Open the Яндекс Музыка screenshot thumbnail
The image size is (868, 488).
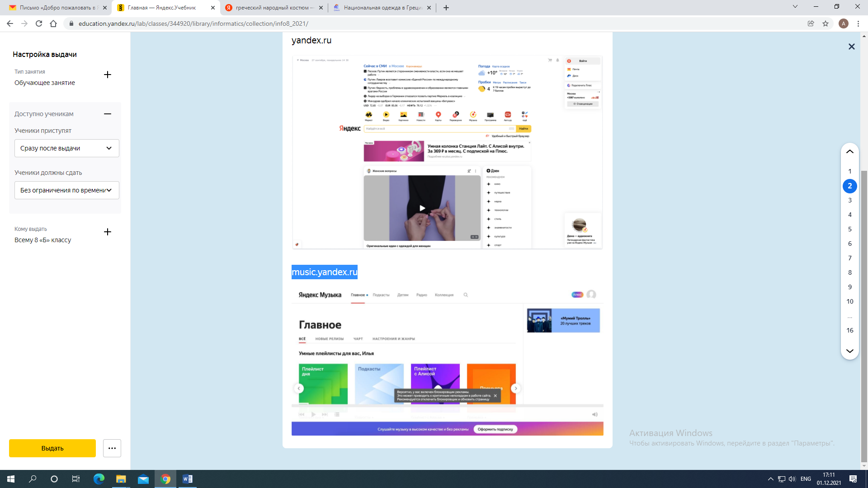448,361
